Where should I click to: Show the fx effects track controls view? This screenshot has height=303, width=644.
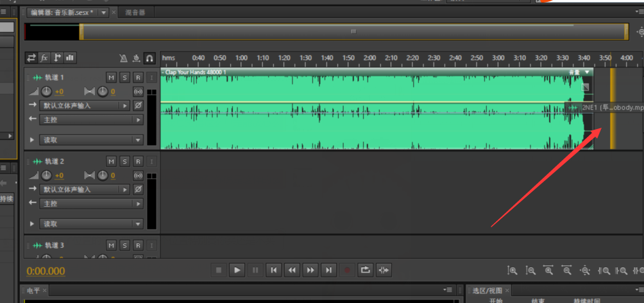point(44,58)
